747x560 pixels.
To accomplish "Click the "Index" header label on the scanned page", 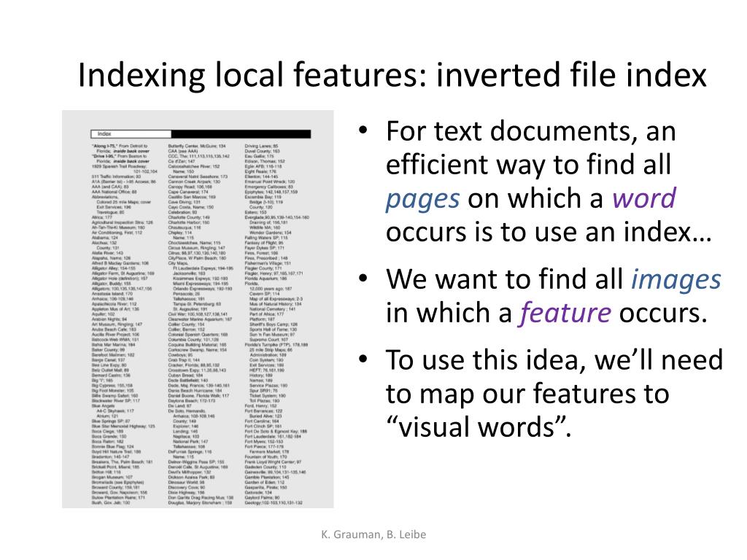I will click(104, 134).
